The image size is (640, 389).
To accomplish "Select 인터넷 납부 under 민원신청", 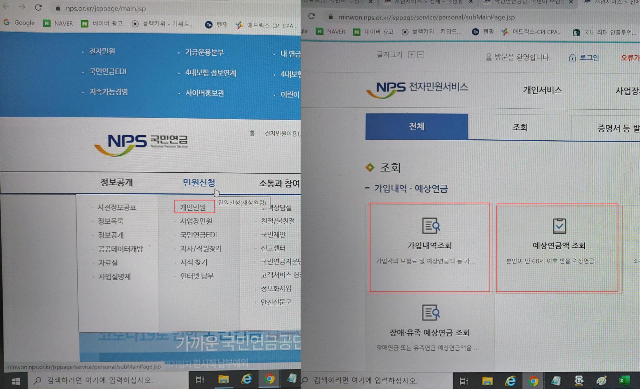I will (197, 276).
